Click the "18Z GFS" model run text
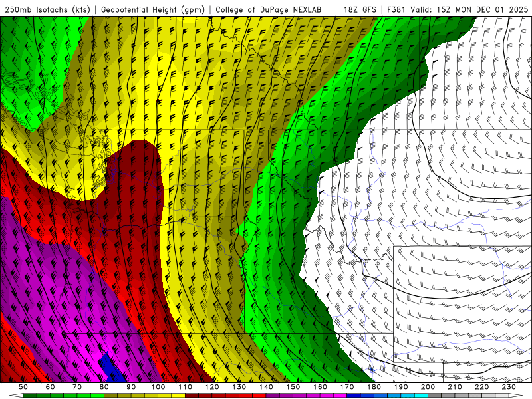This screenshot has width=532, height=399. (x=360, y=9)
